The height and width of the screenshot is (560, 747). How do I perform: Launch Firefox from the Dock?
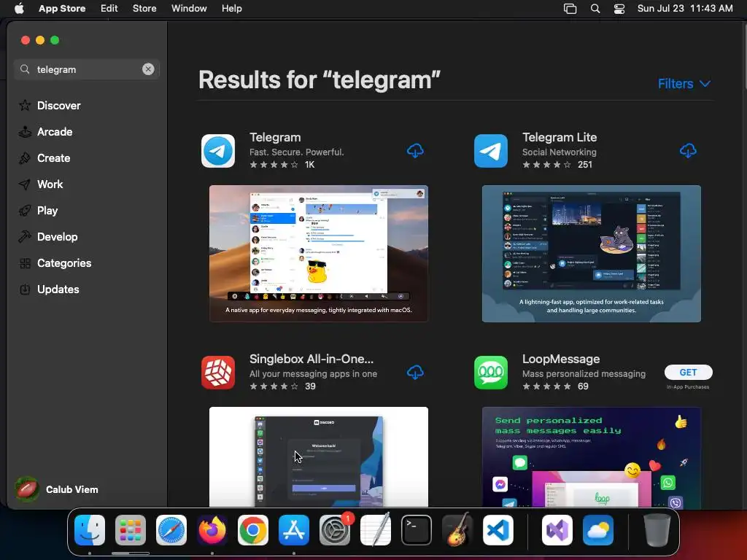click(212, 530)
